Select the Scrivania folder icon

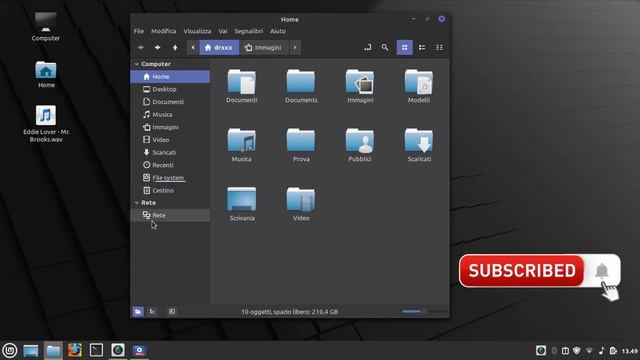pos(242,200)
